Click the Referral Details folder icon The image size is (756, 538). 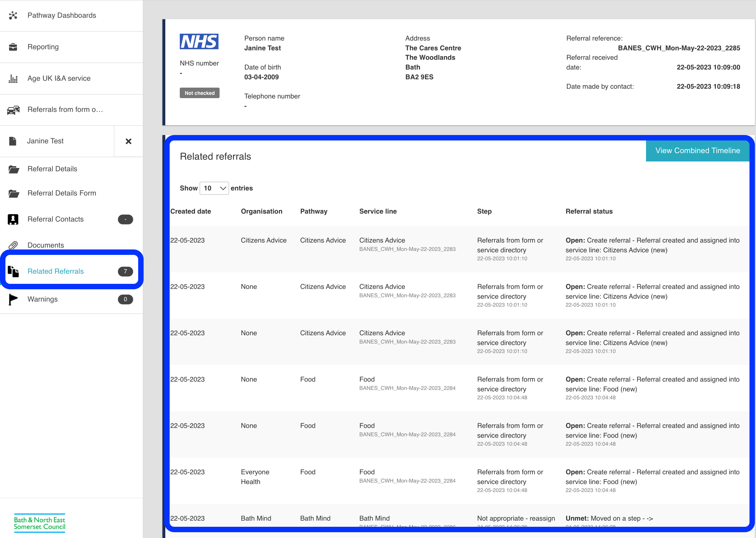(x=13, y=169)
